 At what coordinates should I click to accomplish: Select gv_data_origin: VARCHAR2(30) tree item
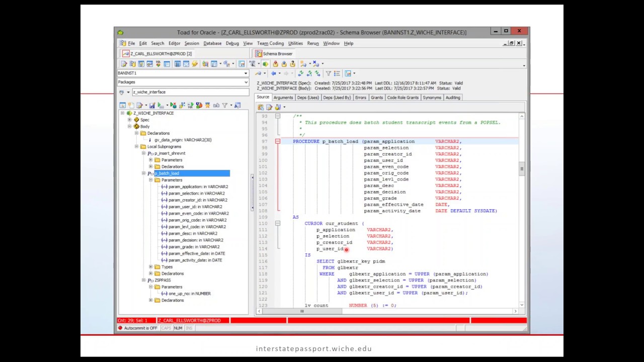(183, 140)
